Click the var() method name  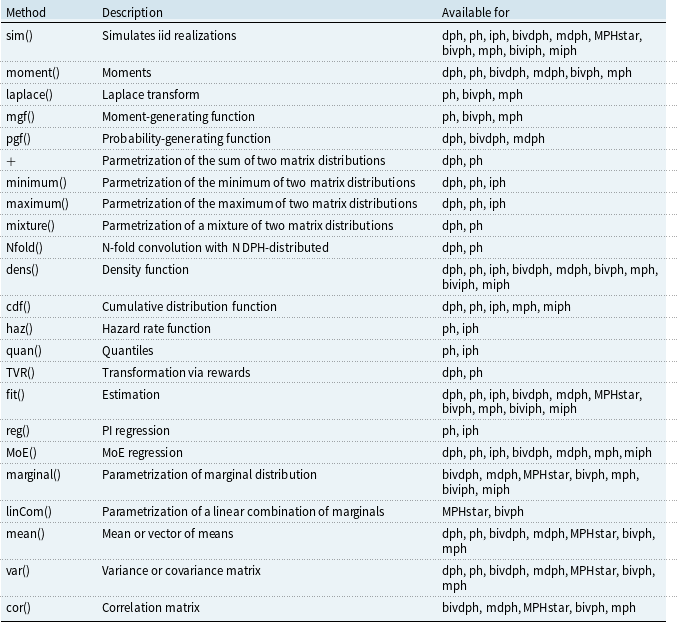pos(18,571)
